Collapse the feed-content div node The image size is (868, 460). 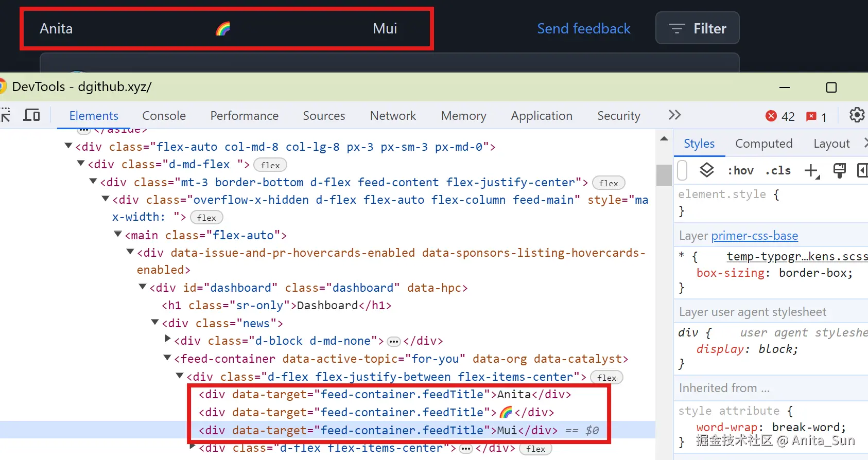pos(93,182)
